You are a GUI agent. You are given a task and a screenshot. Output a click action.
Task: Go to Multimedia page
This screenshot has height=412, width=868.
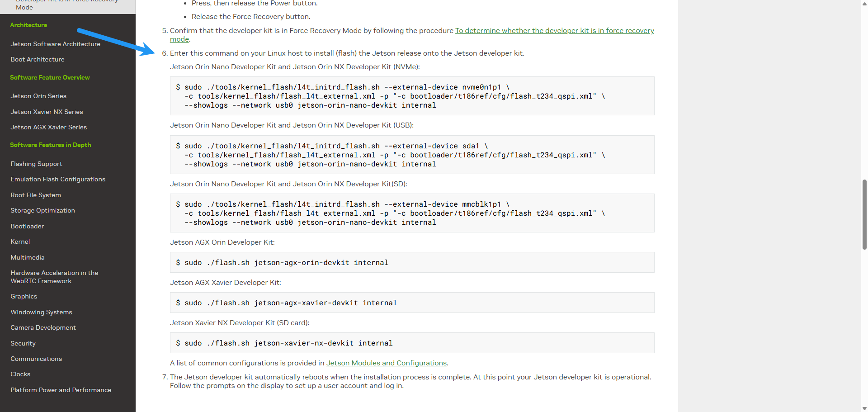click(x=28, y=257)
